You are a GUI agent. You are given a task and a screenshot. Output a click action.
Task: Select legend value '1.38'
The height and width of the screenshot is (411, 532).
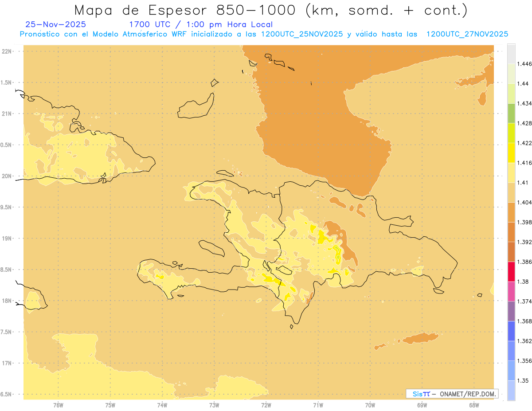click(524, 282)
